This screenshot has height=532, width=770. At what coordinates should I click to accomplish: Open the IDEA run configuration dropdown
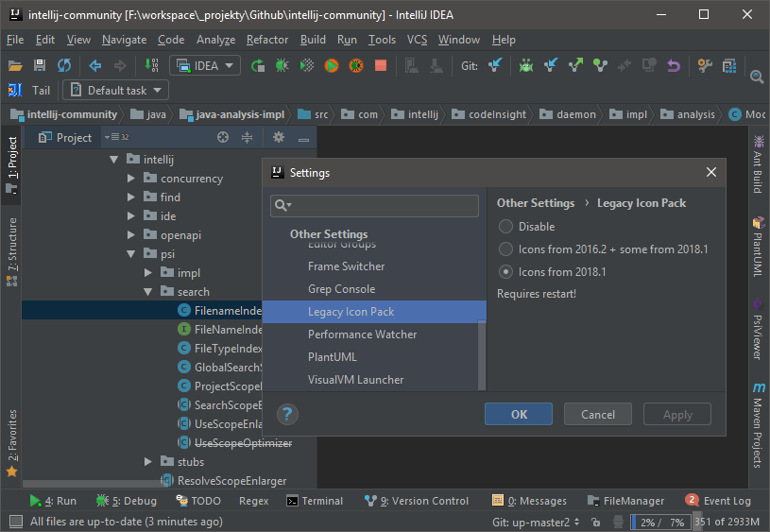(205, 65)
